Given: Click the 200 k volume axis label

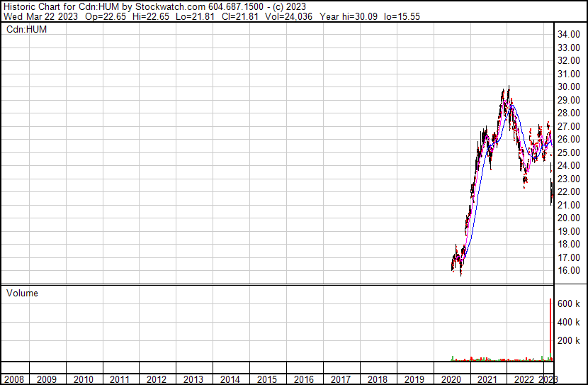Looking at the screenshot, I should [570, 341].
